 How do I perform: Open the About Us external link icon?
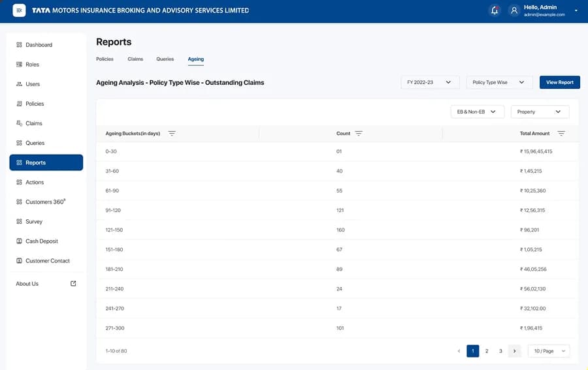point(73,283)
